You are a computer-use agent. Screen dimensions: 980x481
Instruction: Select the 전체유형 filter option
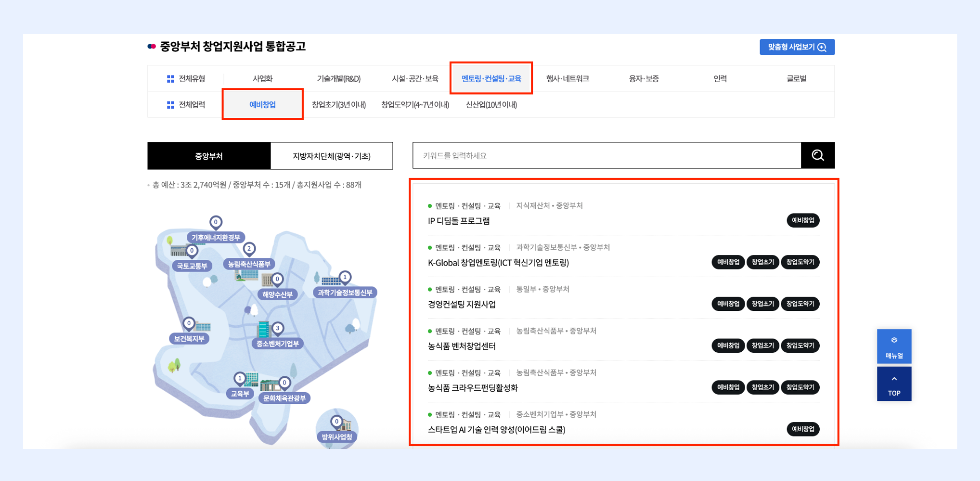coord(186,79)
